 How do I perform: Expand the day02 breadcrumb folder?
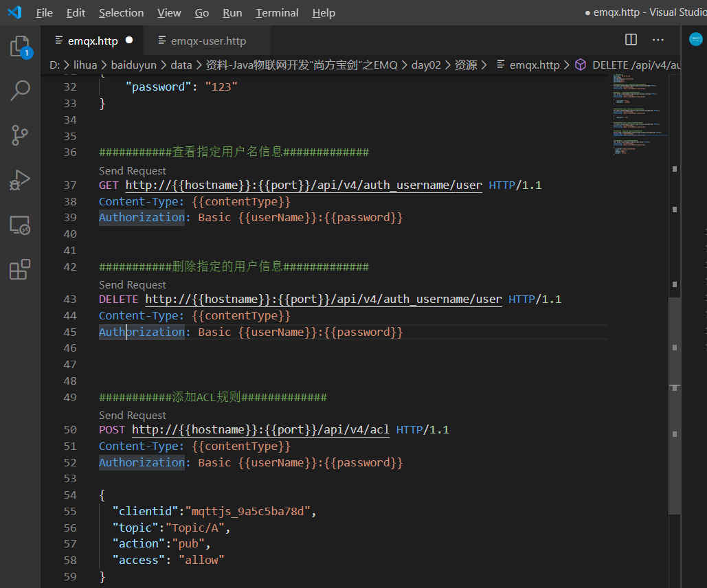[426, 65]
